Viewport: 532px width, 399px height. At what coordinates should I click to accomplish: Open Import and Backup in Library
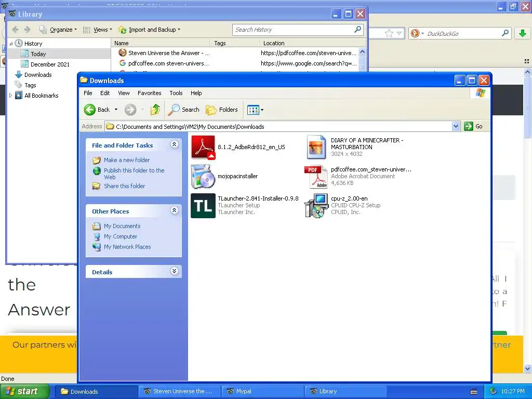click(149, 30)
